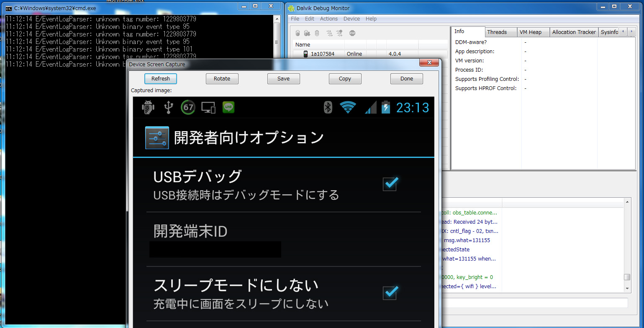This screenshot has height=328, width=644.
Task: Click the Dump HPROF file icon
Action: [307, 33]
